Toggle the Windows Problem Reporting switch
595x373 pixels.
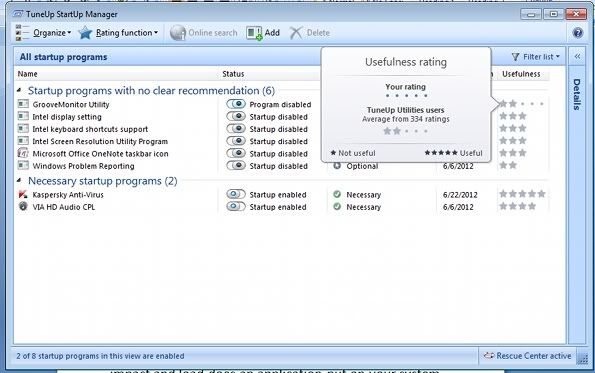[x=236, y=165]
